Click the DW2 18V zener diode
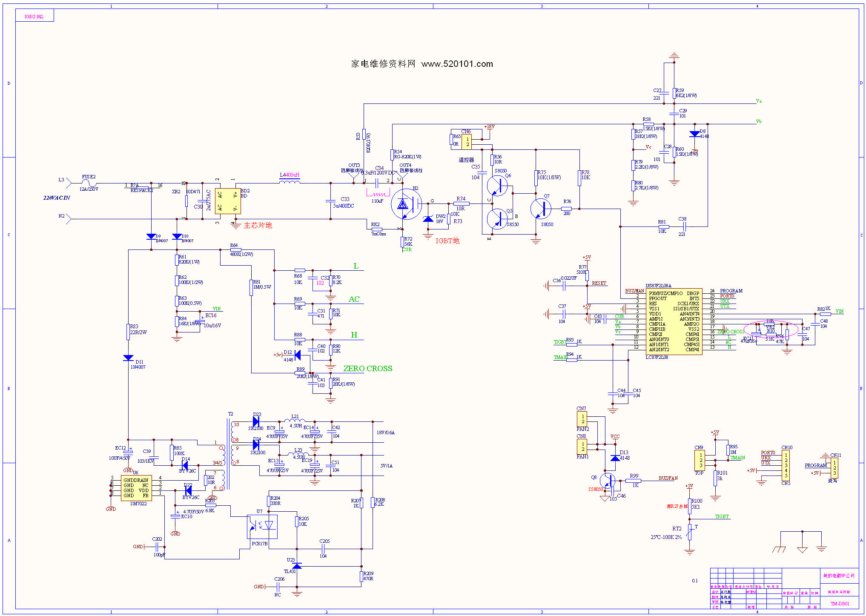 [x=428, y=219]
